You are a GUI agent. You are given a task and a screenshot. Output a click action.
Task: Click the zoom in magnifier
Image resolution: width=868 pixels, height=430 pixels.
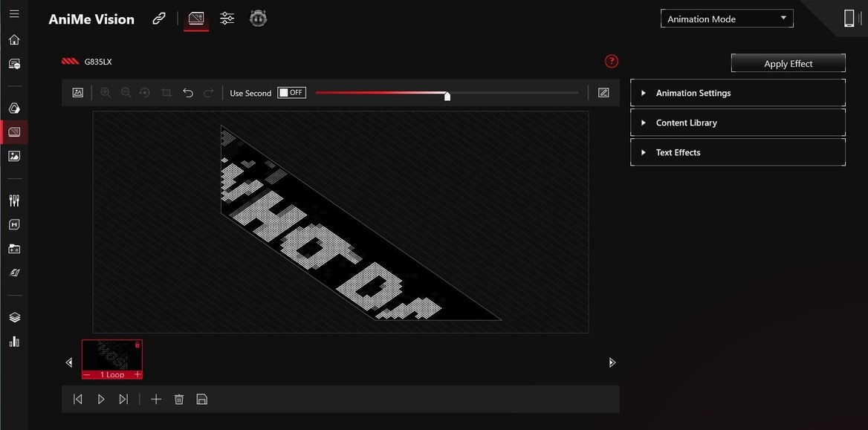tap(106, 93)
